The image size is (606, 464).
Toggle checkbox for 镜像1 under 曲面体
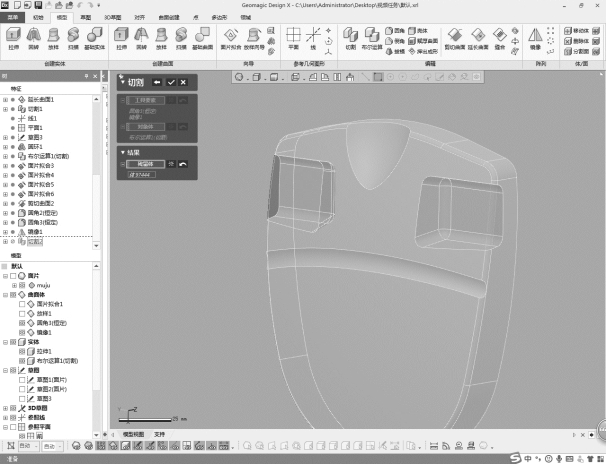(x=22, y=331)
